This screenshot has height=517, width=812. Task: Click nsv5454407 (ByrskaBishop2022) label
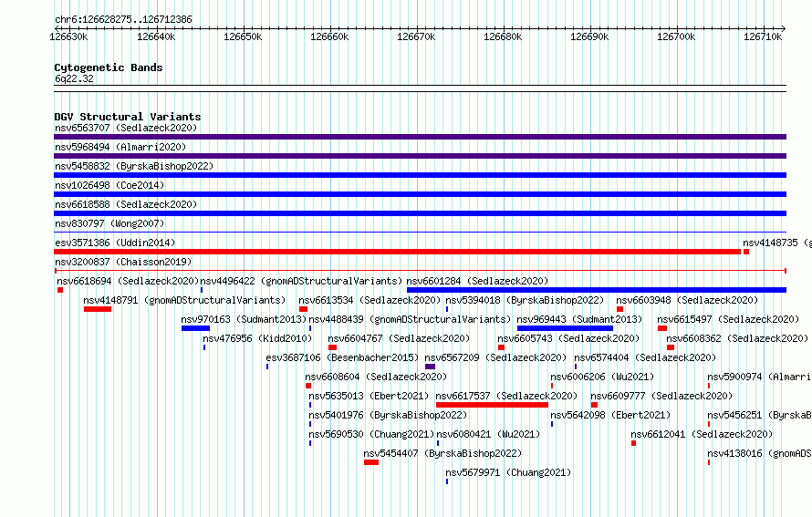[x=442, y=453]
